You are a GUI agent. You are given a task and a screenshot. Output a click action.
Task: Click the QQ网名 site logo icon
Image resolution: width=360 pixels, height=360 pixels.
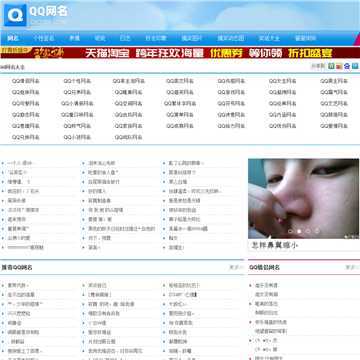pyautogui.click(x=15, y=15)
